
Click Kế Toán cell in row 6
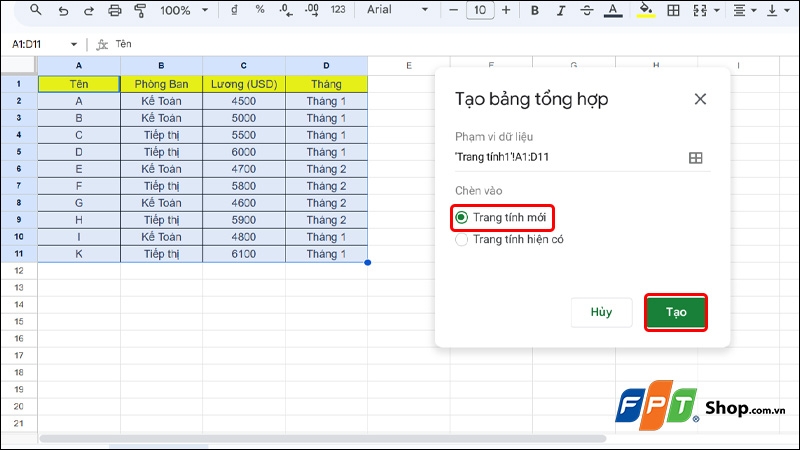tap(161, 169)
